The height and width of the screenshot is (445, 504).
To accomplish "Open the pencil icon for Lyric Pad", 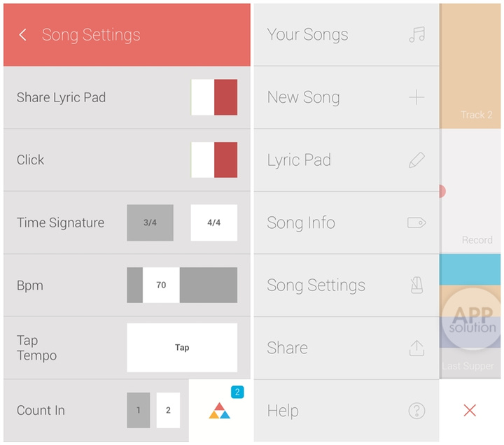I will coord(416,160).
